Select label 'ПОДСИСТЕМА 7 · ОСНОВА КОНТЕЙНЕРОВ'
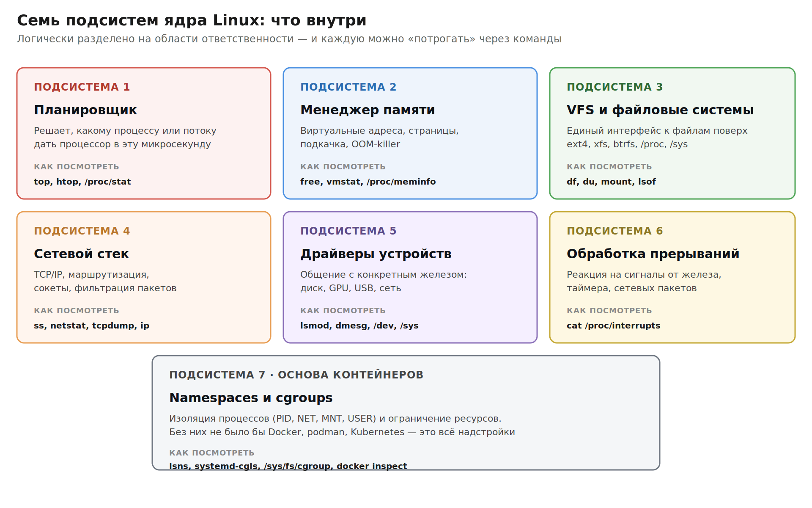Screen dimensions: 812x508 tap(296, 375)
